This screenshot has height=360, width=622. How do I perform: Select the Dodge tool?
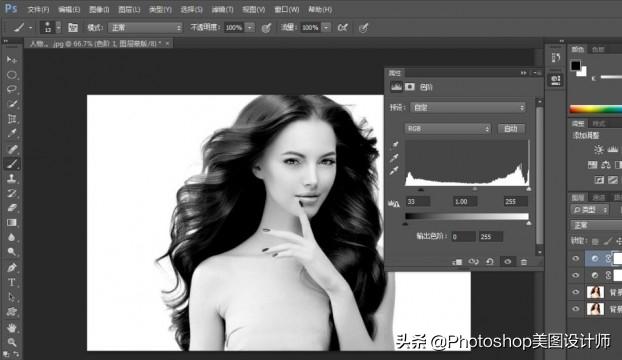coord(11,252)
